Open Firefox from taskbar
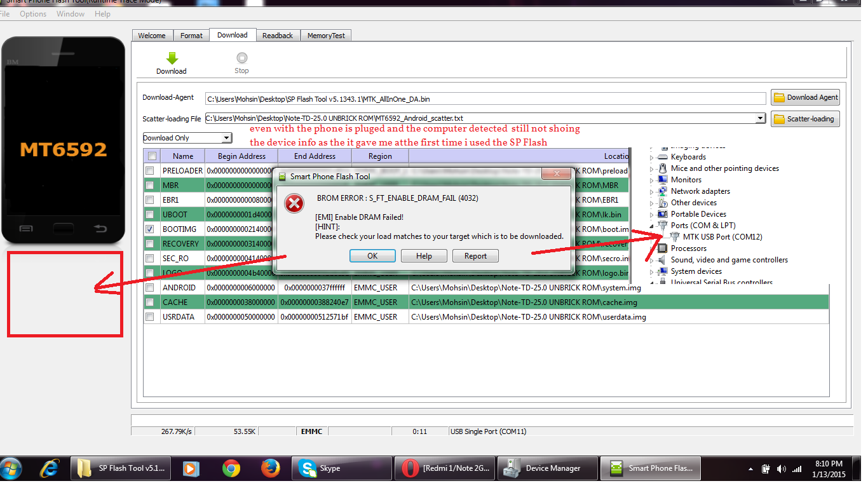This screenshot has height=488, width=868. point(271,469)
